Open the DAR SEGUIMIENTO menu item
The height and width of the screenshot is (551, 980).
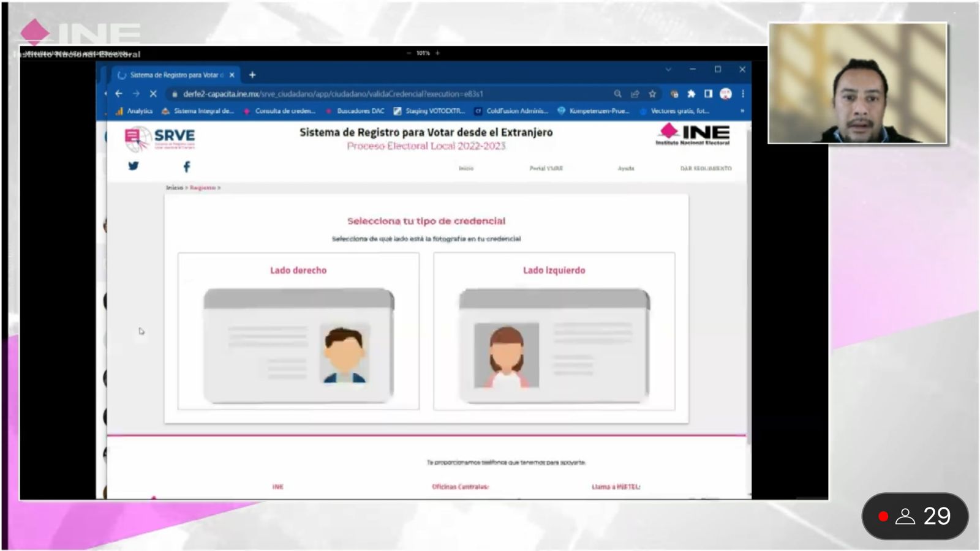tap(706, 168)
